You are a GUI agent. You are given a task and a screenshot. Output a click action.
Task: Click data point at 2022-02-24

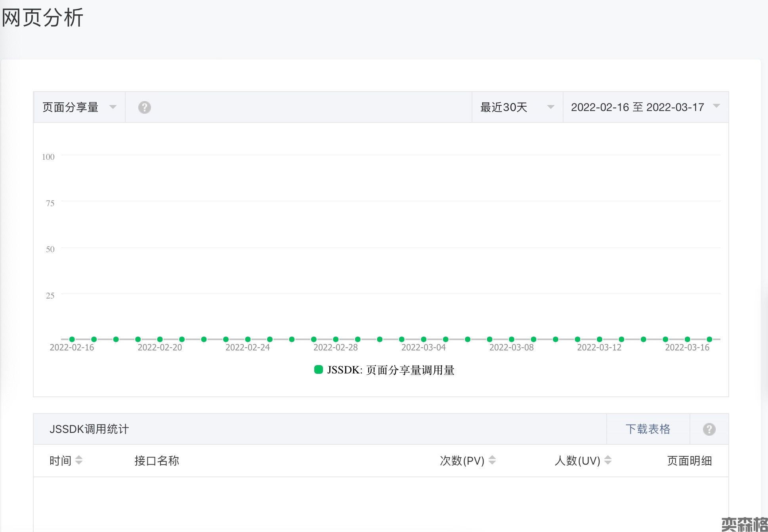(x=248, y=339)
